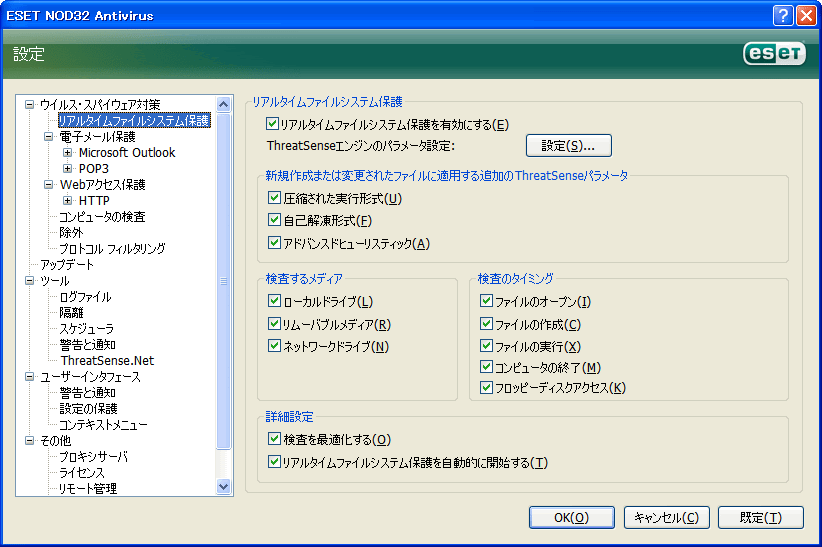Open 警告と通知 under ユーザーインタフェース
Screen dimensions: 822x547
click(88, 393)
